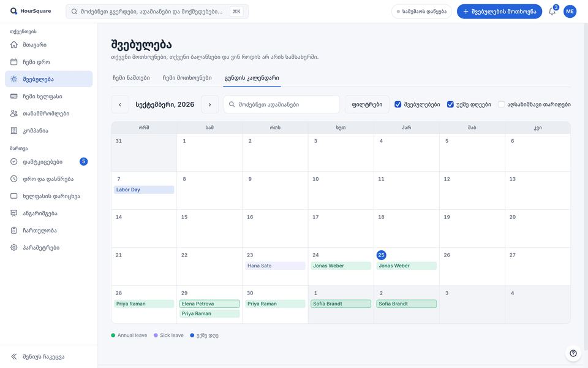Uncheck the უქმე დღეები checkbox
The height and width of the screenshot is (368, 588).
450,104
